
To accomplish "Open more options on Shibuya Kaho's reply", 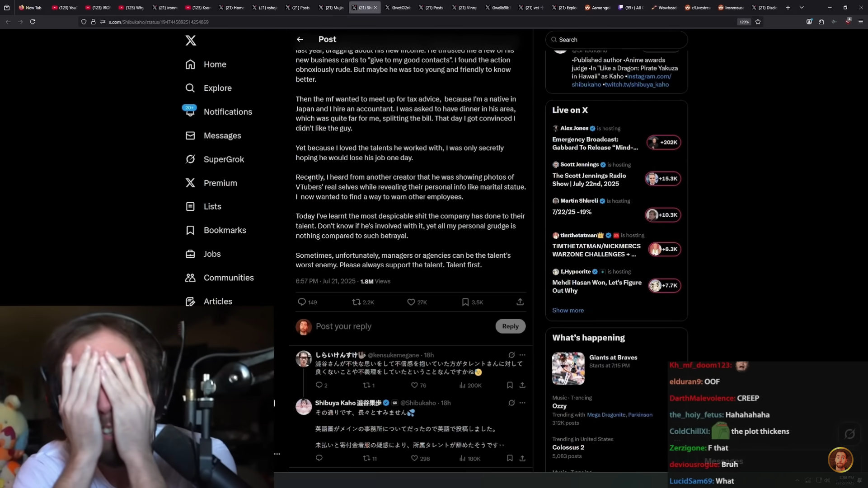I will tap(522, 403).
